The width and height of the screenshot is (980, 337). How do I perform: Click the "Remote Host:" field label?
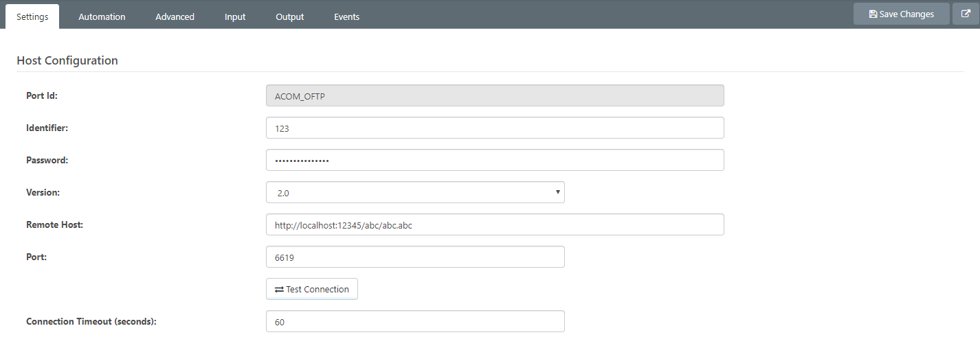[54, 224]
